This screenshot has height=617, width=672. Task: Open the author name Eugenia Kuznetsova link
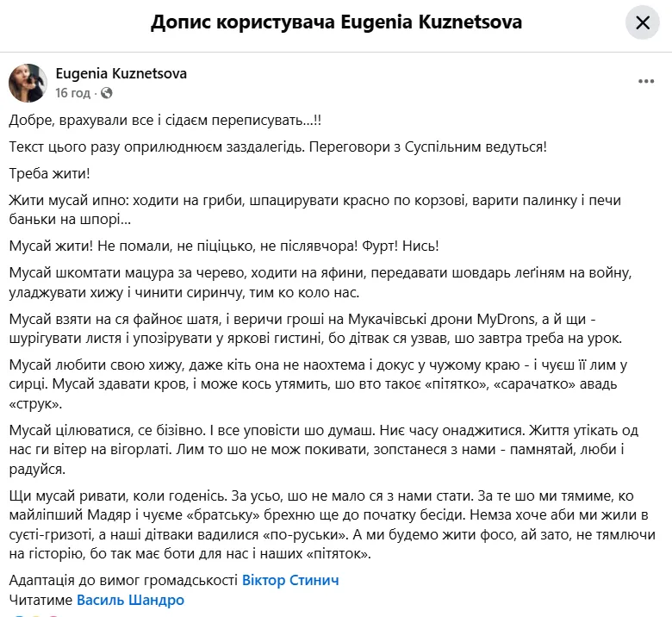(x=121, y=74)
